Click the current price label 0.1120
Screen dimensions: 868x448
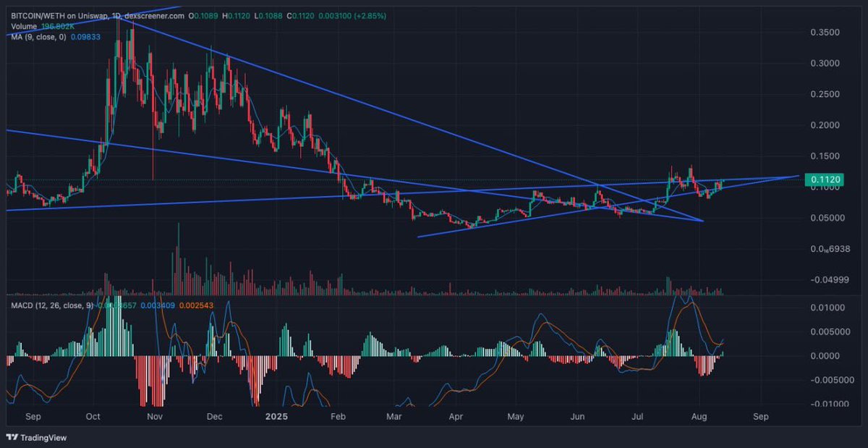(825, 179)
